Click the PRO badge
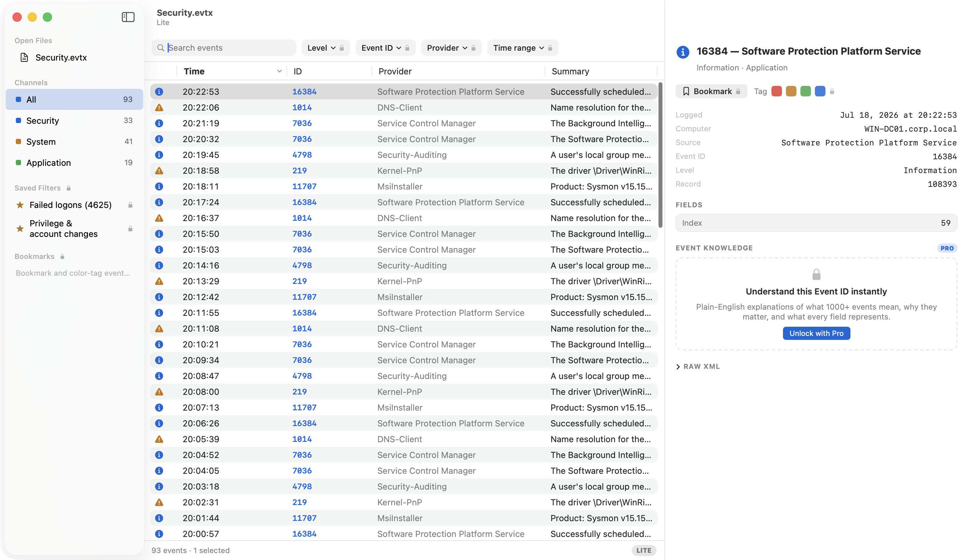 [x=947, y=248]
